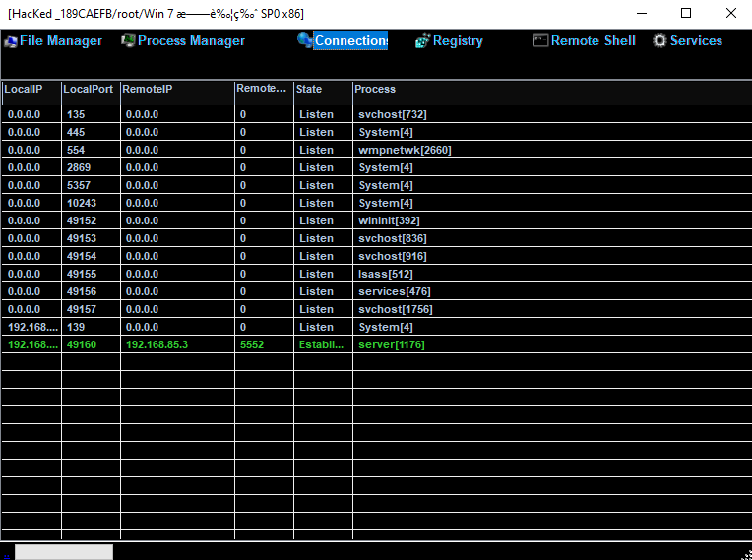The width and height of the screenshot is (752, 560).
Task: Click the horizontal scrollbar thumb at bottom
Action: pos(63,552)
